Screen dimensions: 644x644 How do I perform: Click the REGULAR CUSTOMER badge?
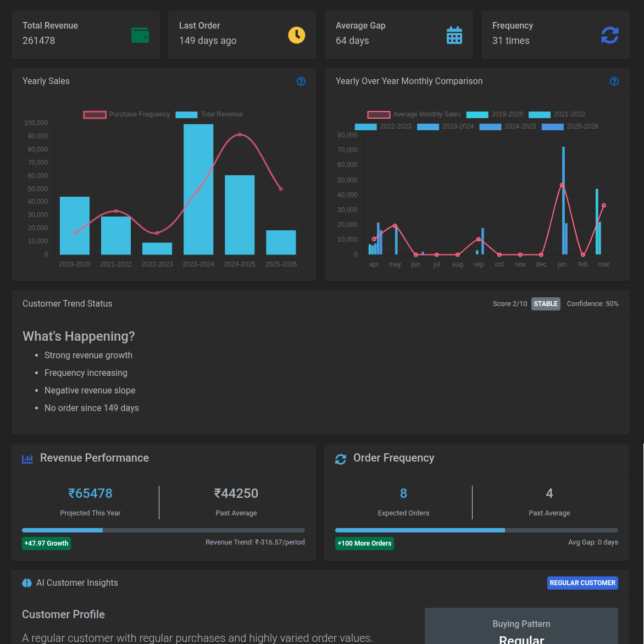tap(582, 583)
